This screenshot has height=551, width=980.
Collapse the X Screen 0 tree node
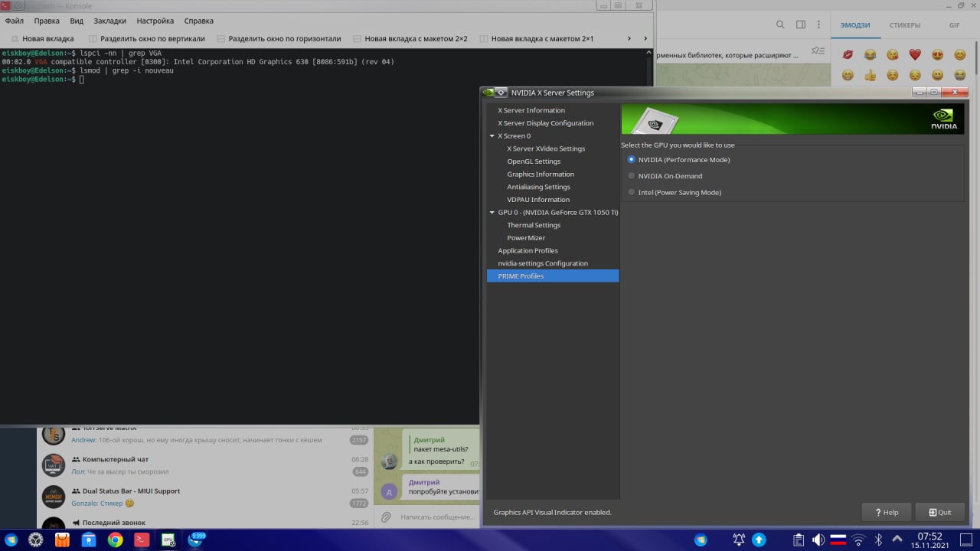(x=492, y=136)
